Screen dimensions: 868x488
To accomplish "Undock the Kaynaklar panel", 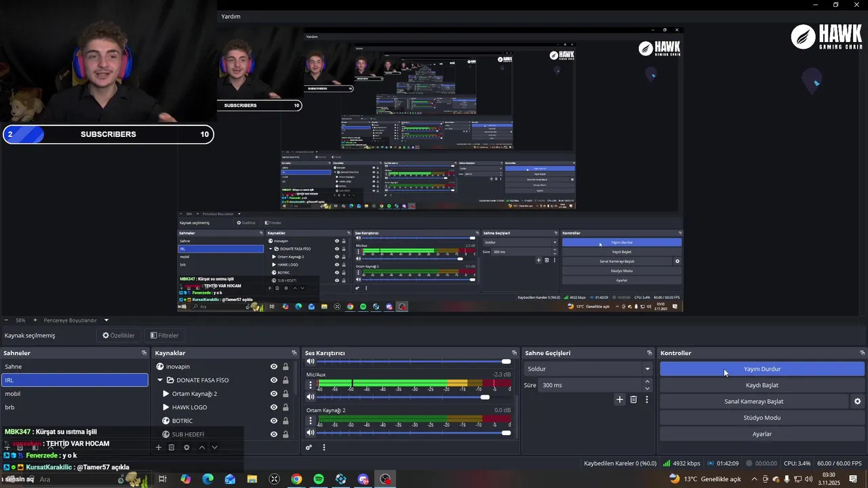I will (x=294, y=353).
